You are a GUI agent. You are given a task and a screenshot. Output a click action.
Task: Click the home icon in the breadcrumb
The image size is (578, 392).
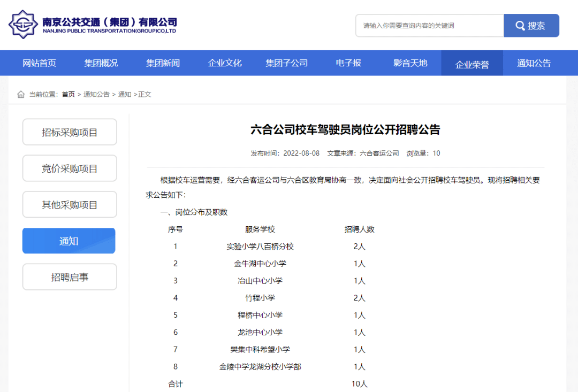(x=20, y=94)
